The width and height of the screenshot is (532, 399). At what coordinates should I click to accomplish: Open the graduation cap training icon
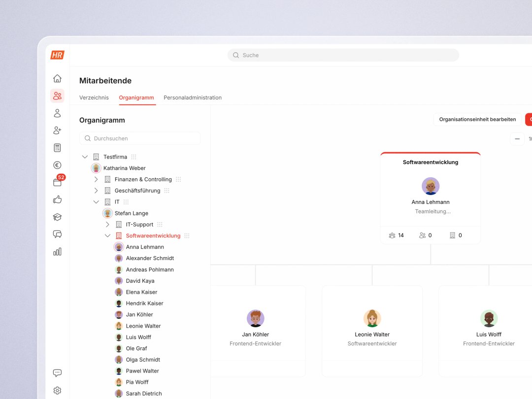57,217
